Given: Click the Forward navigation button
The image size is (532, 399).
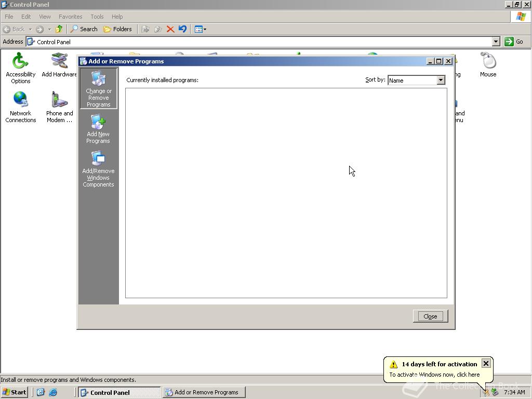Looking at the screenshot, I should point(39,29).
